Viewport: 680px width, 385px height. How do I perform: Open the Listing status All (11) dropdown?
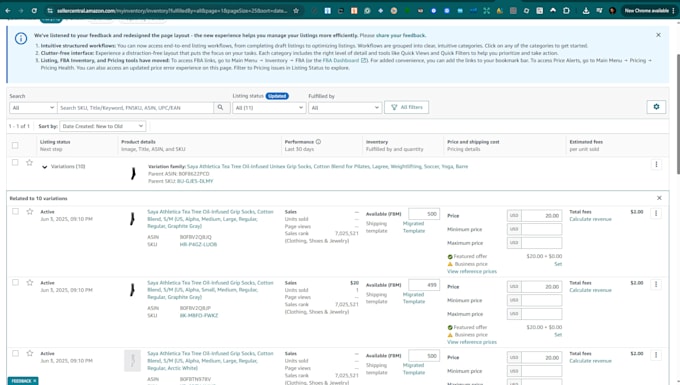(269, 108)
